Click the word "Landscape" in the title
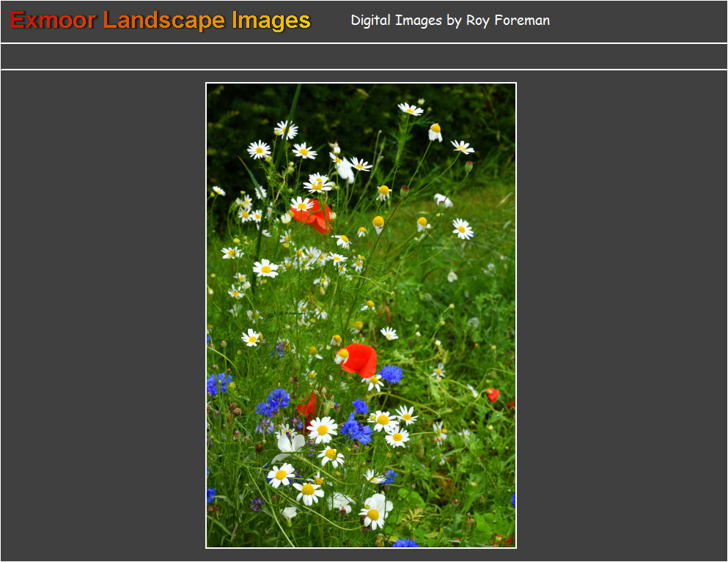Image resolution: width=728 pixels, height=562 pixels. 165,21
